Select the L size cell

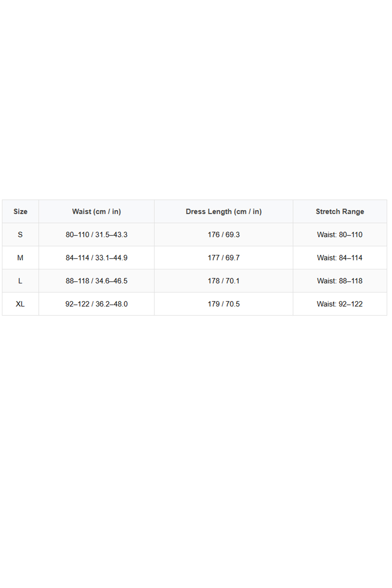point(20,281)
